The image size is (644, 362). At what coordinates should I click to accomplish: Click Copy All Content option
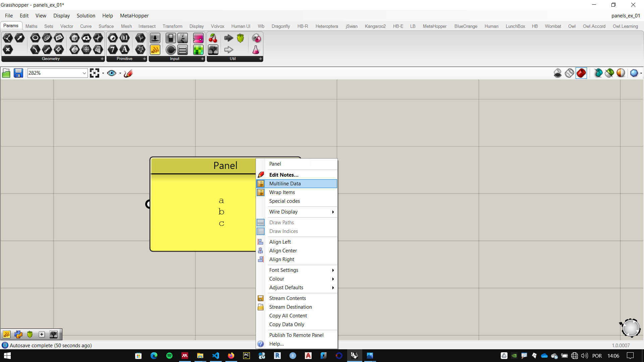coord(288,315)
